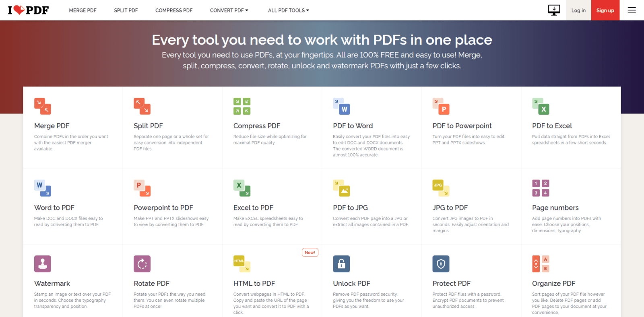644x317 pixels.
Task: Click the Protect PDF shield icon
Action: coord(441,264)
